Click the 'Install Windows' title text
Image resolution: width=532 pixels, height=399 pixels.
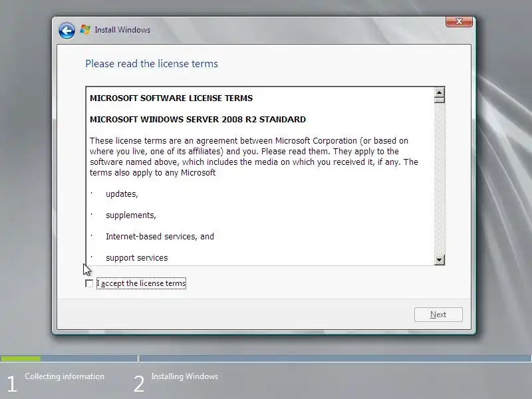[122, 30]
